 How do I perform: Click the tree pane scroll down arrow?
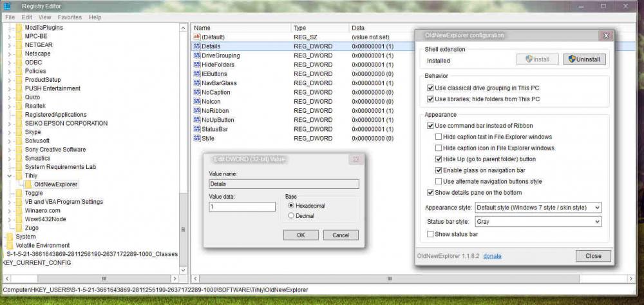pyautogui.click(x=183, y=269)
